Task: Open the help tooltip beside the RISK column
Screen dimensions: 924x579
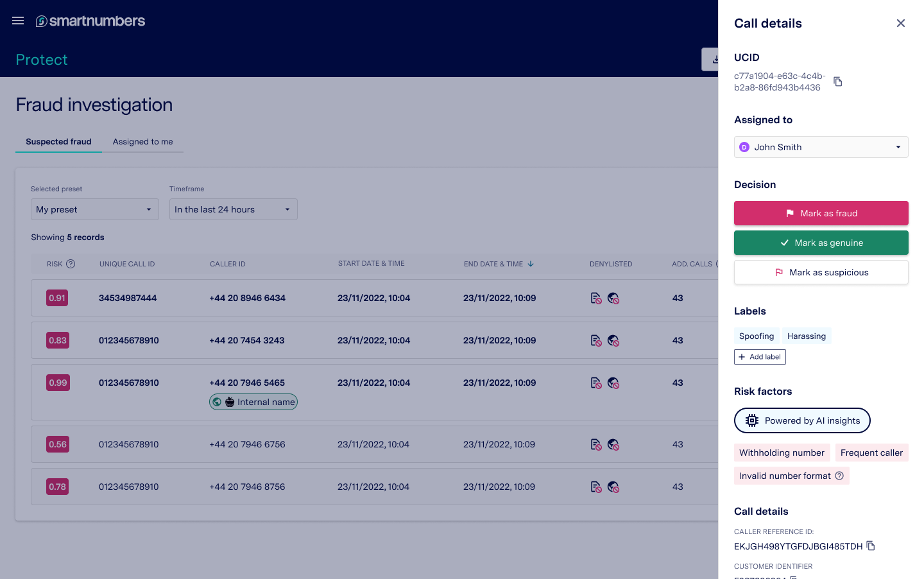Action: [70, 264]
